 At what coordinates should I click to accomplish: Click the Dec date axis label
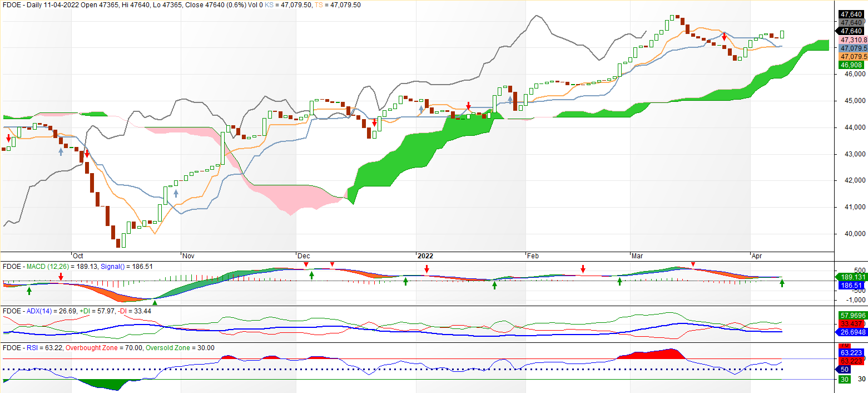point(304,256)
